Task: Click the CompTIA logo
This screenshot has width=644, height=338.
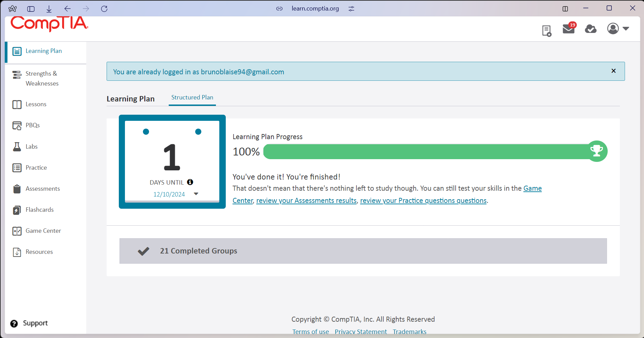Action: pyautogui.click(x=49, y=24)
